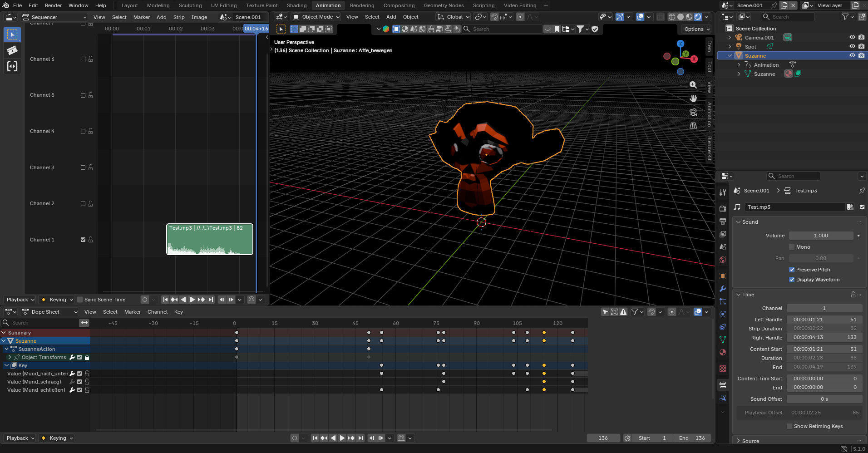This screenshot has height=453, width=868.
Task: Open the Render menu
Action: tap(53, 5)
